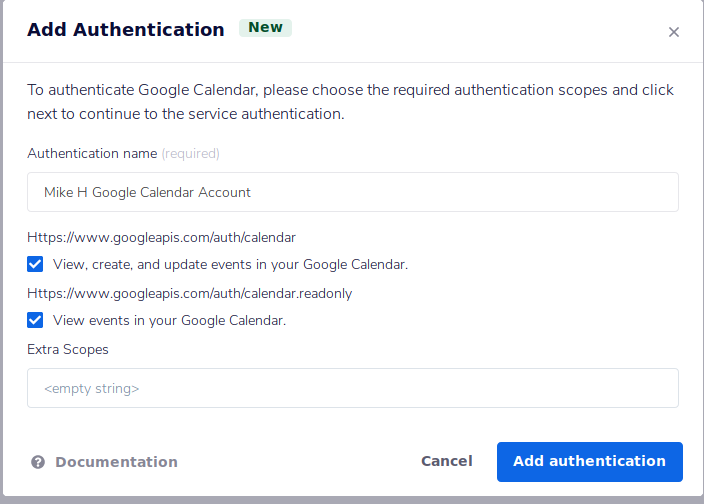Image resolution: width=704 pixels, height=504 pixels.
Task: Click the Add authentication button
Action: point(589,462)
